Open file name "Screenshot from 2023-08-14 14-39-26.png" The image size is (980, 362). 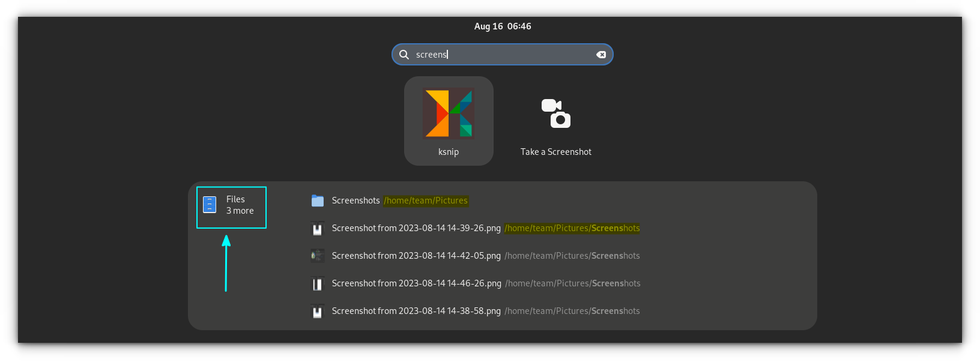[416, 228]
